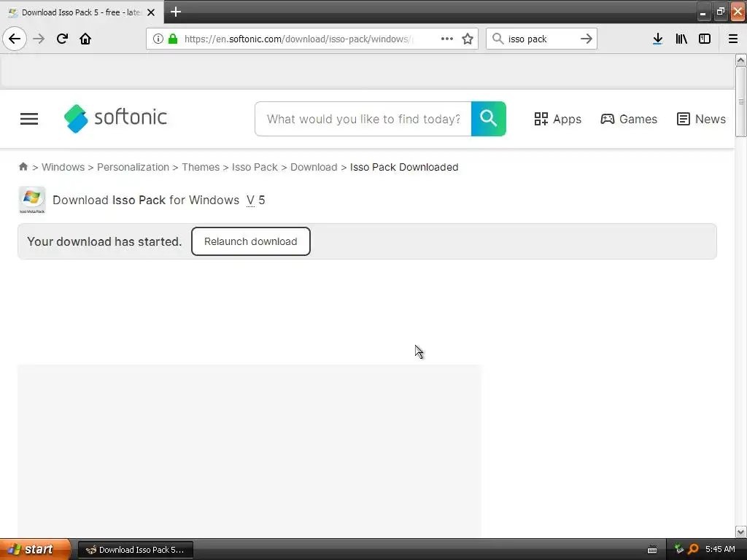Go to Isso Pack breadcrumb link
The image size is (747, 560).
click(x=255, y=167)
